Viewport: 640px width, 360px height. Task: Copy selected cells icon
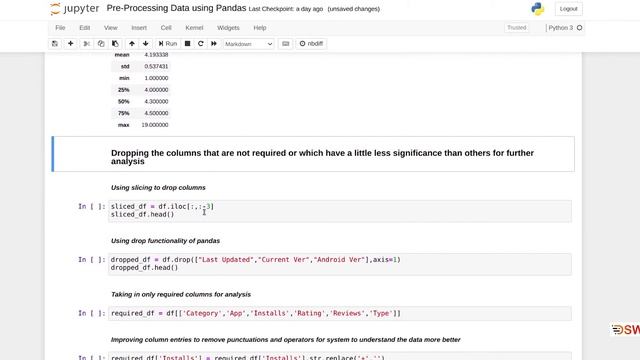101,44
